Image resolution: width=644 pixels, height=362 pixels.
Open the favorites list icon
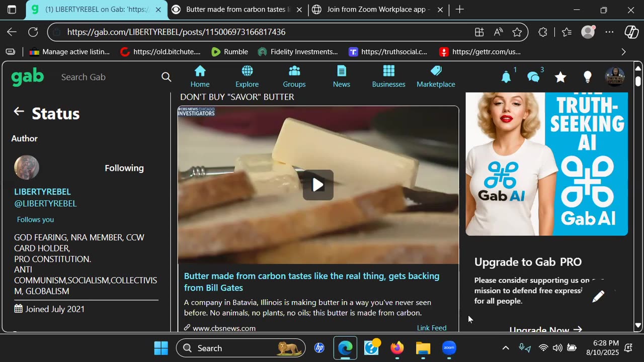coord(567,32)
